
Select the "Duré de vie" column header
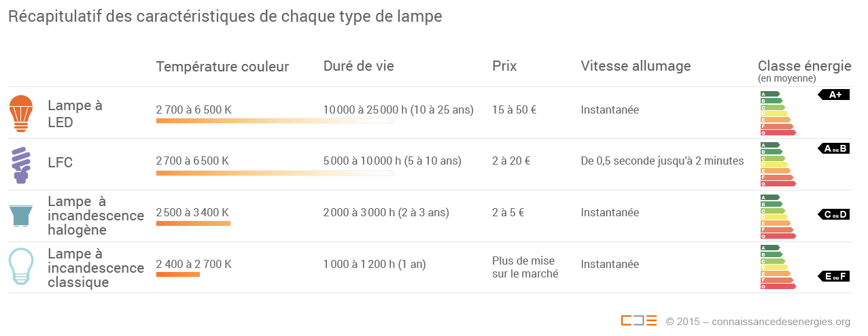(358, 66)
